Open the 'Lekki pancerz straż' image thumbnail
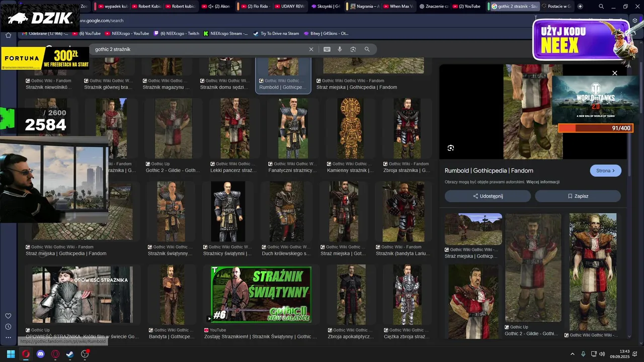The height and width of the screenshot is (362, 644). coord(235,128)
